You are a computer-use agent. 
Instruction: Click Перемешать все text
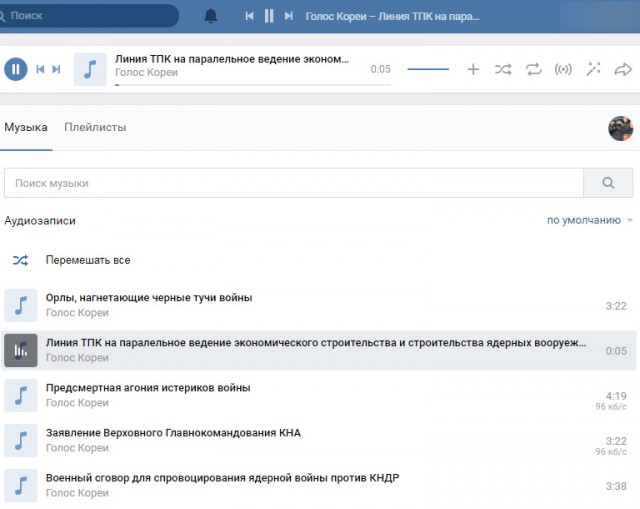[88, 260]
